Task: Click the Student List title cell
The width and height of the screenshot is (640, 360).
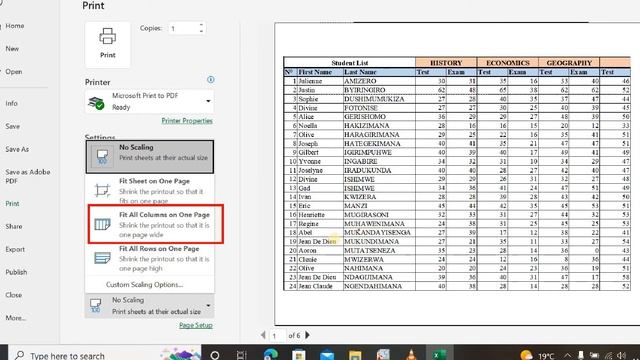Action: pyautogui.click(x=350, y=63)
